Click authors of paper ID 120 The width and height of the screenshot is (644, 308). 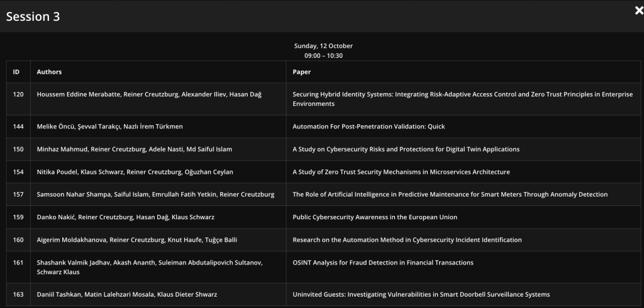[x=149, y=94]
